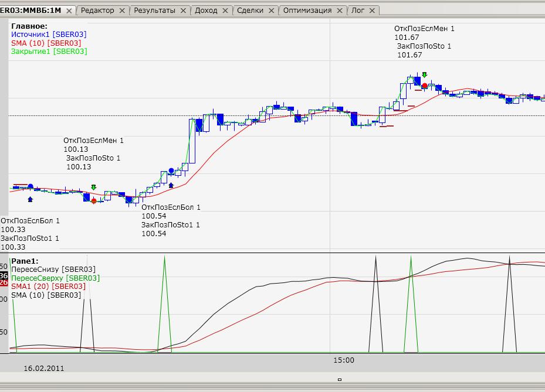The image size is (545, 392).
Task: Click the red exit marker near 101.67
Action: pyautogui.click(x=424, y=86)
